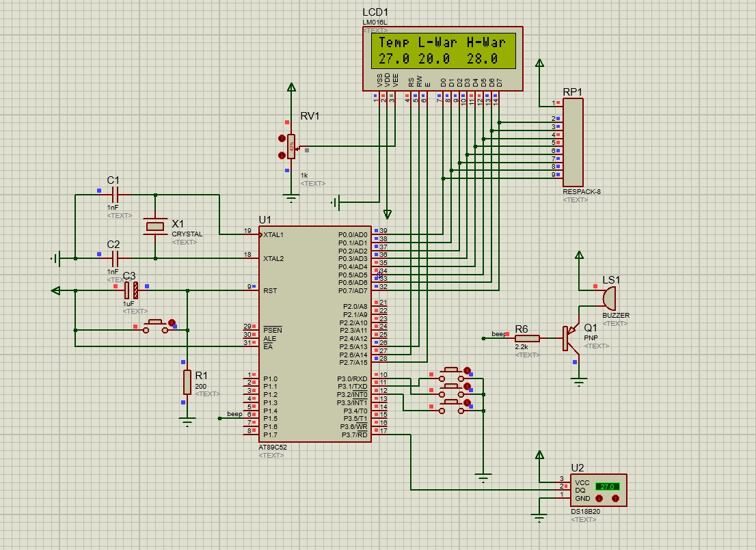Viewport: 756px width, 550px height.
Task: Select the power terminal above DS18B20 VCC
Action: [x=539, y=454]
